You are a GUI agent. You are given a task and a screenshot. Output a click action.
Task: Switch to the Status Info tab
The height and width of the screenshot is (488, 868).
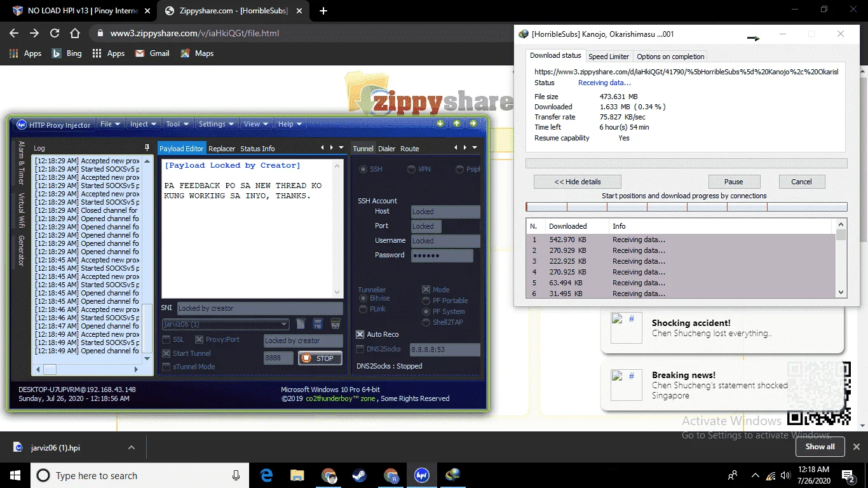click(x=257, y=149)
